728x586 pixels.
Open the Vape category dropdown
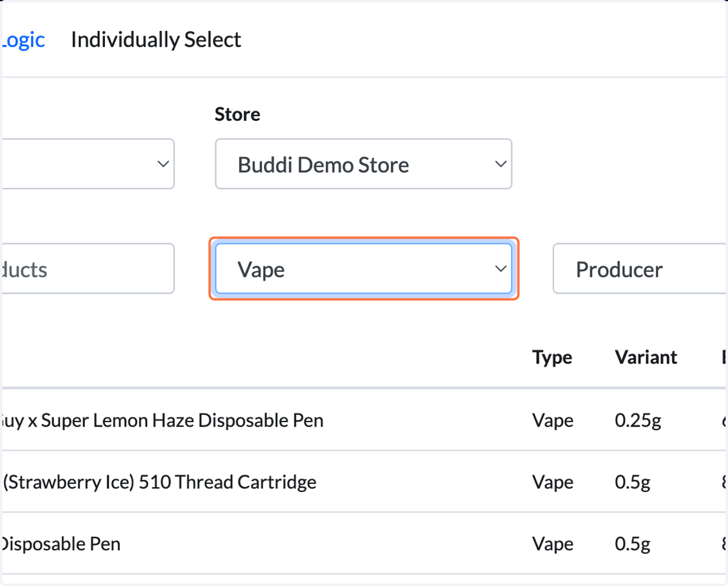[x=363, y=269]
